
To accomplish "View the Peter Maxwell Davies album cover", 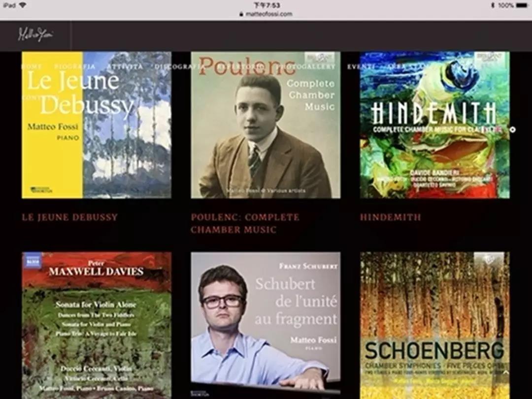I will tap(97, 325).
